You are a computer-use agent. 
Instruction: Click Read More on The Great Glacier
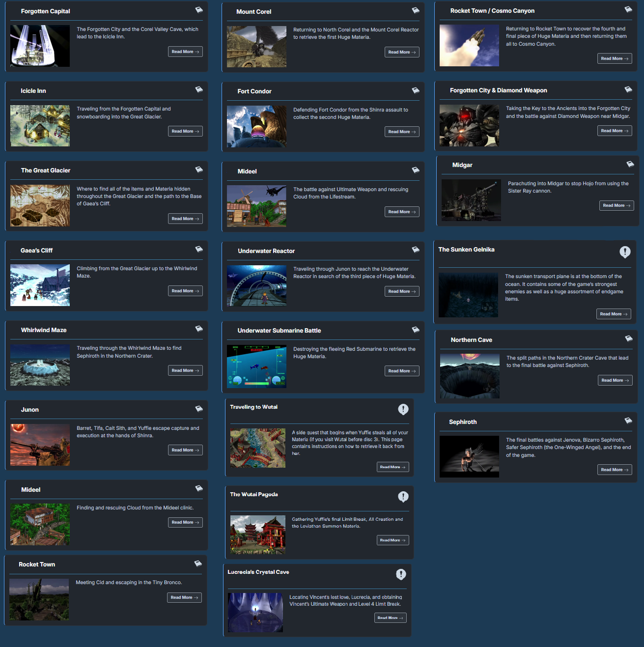(x=185, y=219)
